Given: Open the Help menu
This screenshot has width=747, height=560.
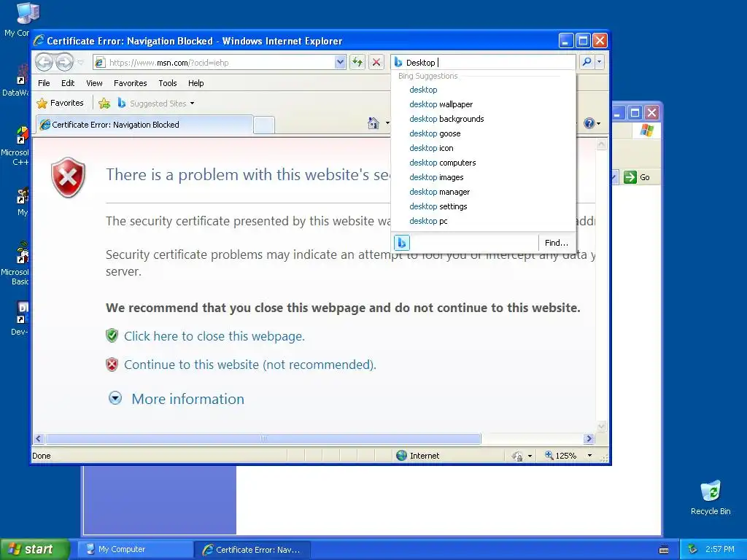Looking at the screenshot, I should pos(196,83).
